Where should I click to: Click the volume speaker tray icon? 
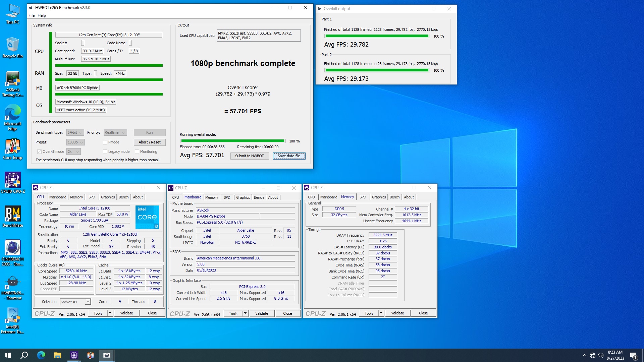[x=601, y=355]
